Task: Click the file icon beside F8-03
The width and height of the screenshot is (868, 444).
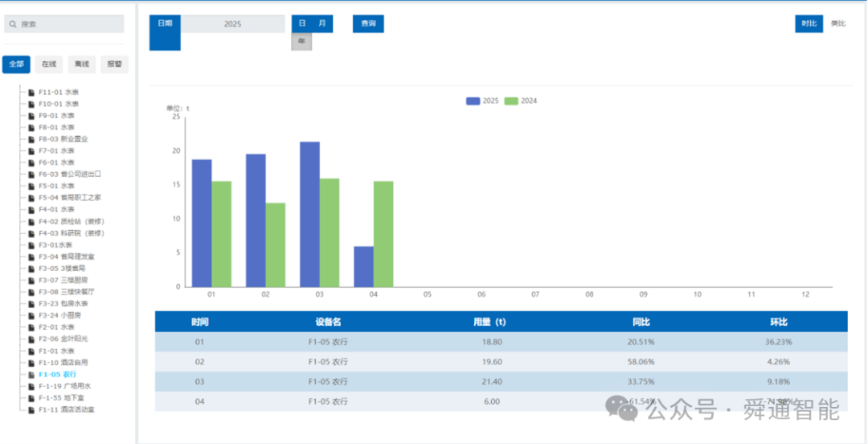Action: [31, 139]
